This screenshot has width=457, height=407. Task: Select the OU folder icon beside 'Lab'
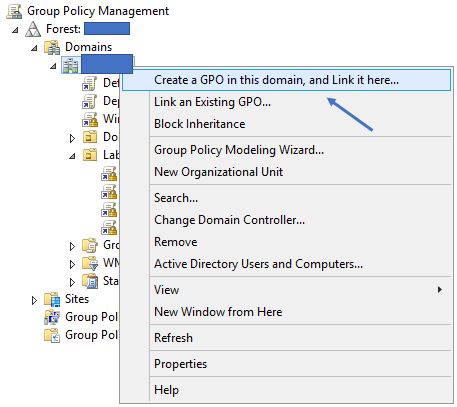[90, 155]
